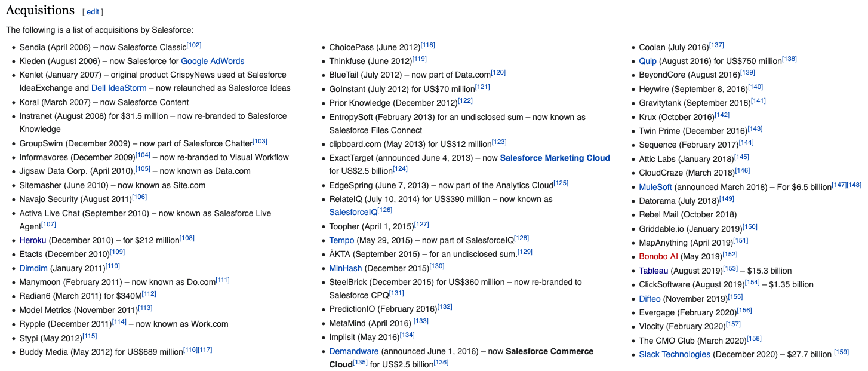Click citation [158] after The CMO Club

click(x=754, y=338)
